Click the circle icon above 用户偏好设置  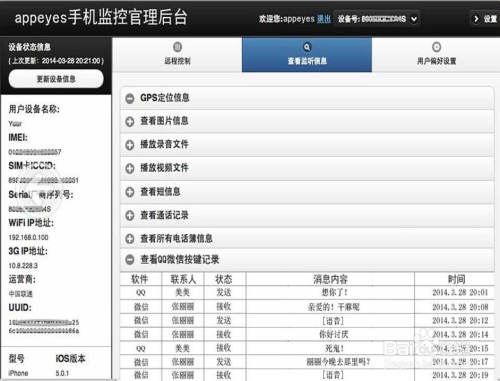436,47
